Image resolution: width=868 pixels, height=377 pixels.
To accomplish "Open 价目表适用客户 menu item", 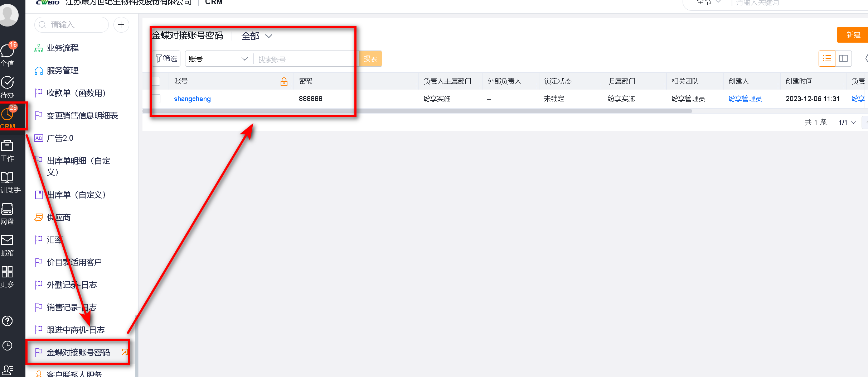I will (74, 262).
